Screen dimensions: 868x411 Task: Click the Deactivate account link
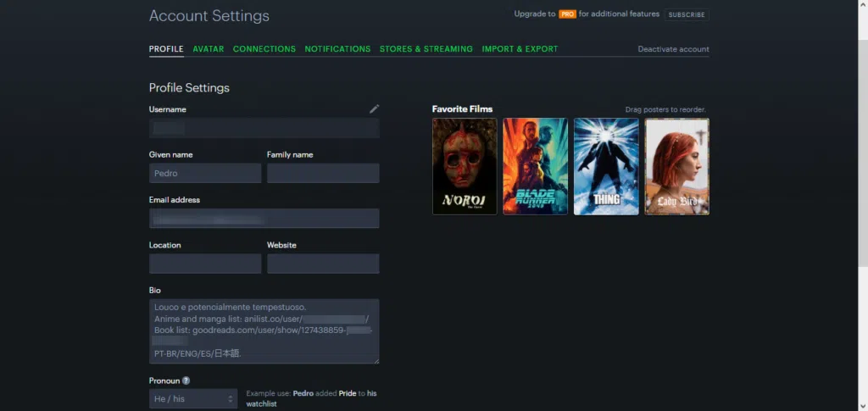coord(673,49)
